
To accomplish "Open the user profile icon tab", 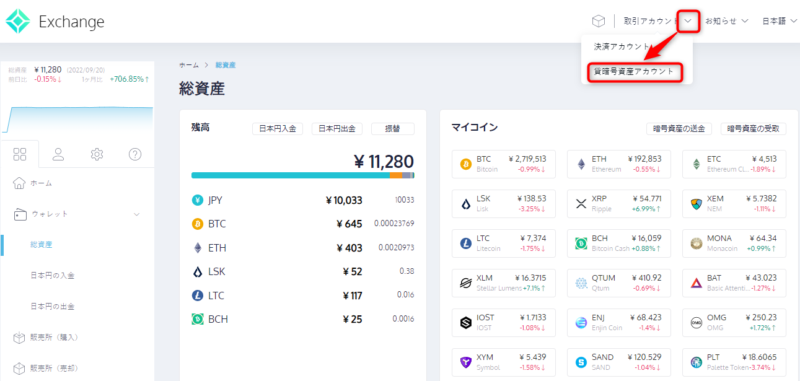I will [x=58, y=154].
